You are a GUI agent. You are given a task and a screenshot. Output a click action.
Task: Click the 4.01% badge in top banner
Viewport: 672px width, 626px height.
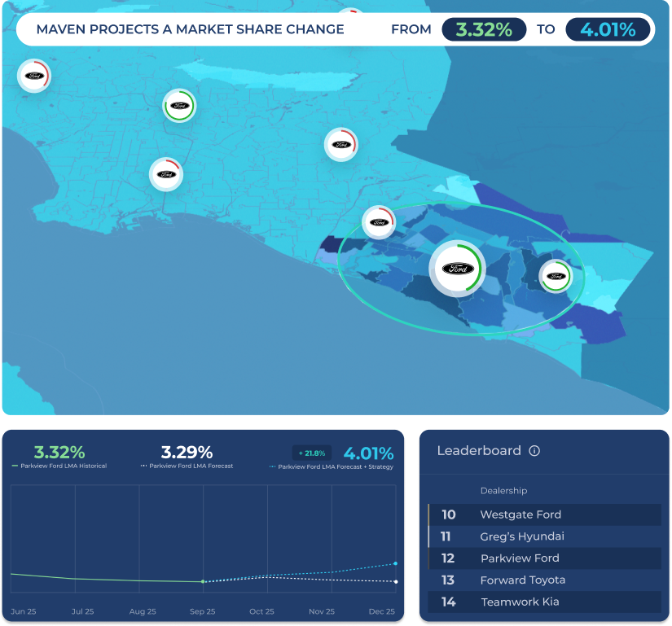coord(608,30)
